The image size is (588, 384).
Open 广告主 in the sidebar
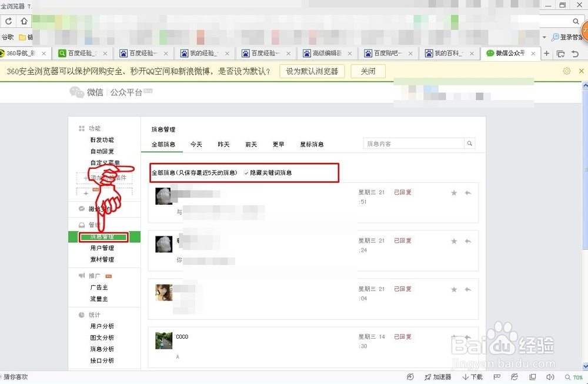pos(99,287)
